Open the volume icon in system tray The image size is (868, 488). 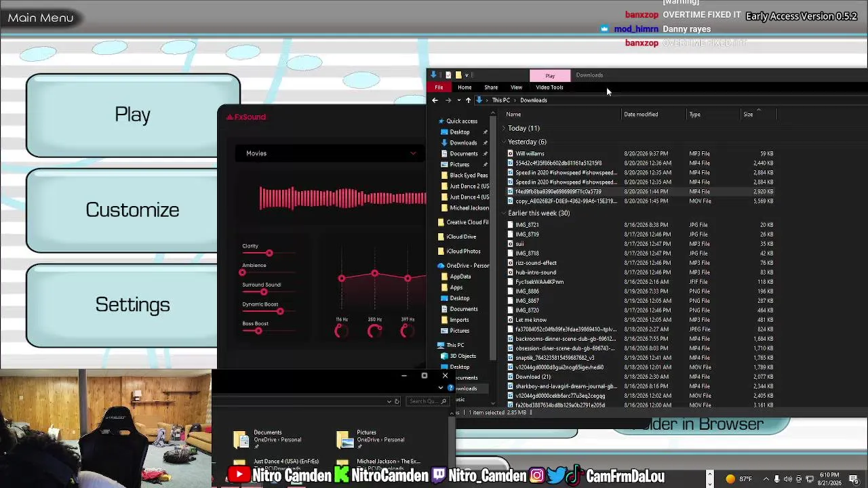(x=788, y=479)
